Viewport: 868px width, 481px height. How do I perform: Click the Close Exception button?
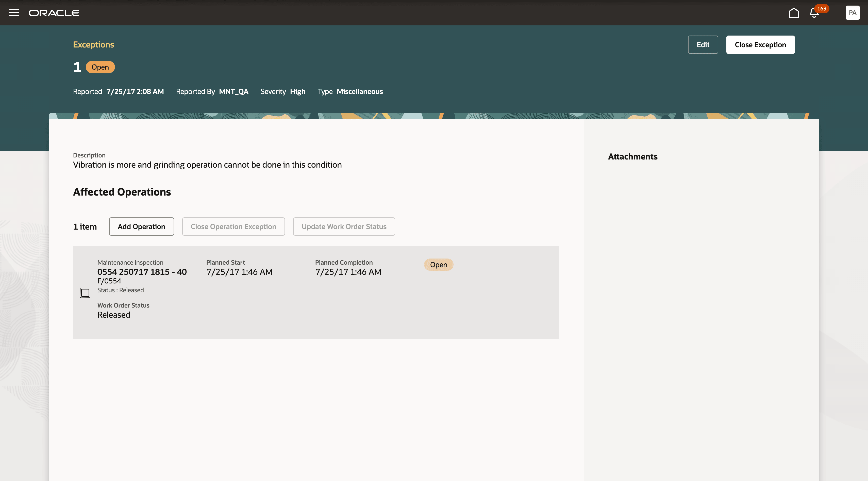pos(760,44)
